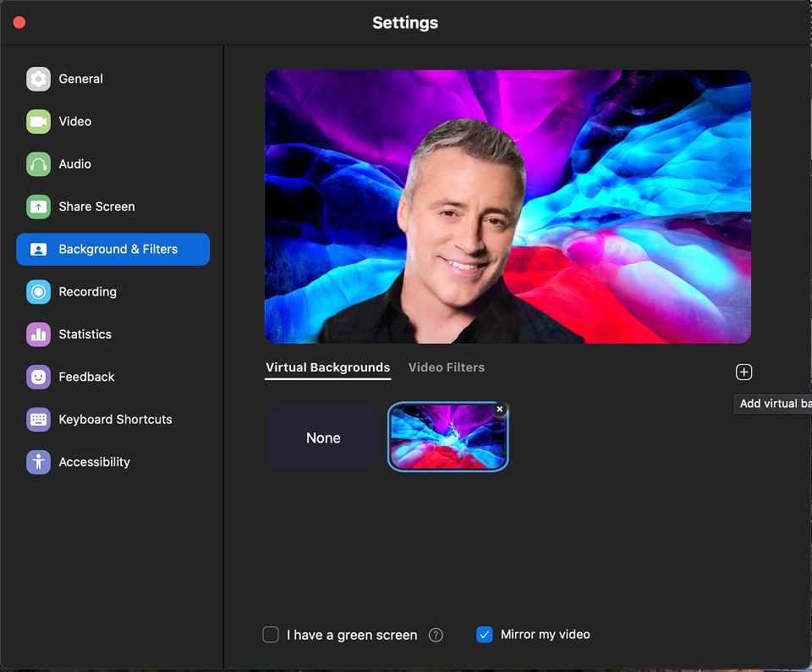Open Share Screen settings

[112, 207]
